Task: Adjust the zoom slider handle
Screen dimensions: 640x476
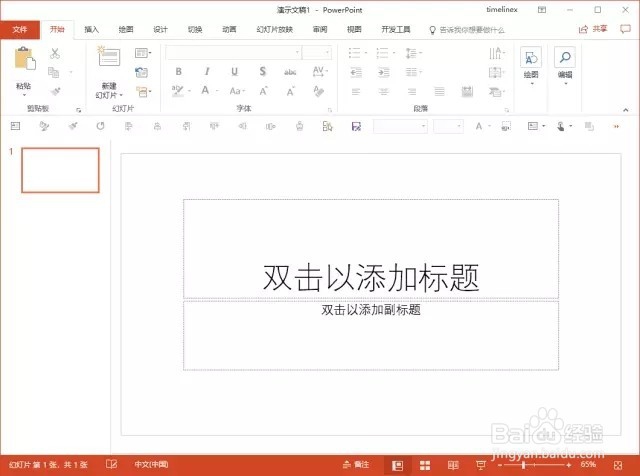Action: point(523,465)
